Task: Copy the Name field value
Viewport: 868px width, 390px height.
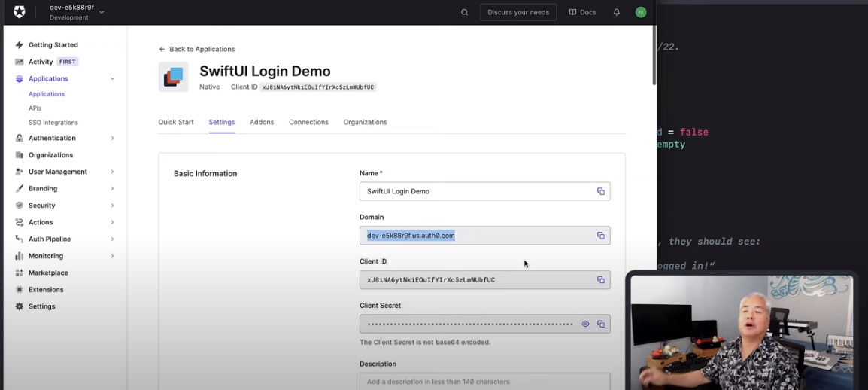Action: click(x=601, y=191)
